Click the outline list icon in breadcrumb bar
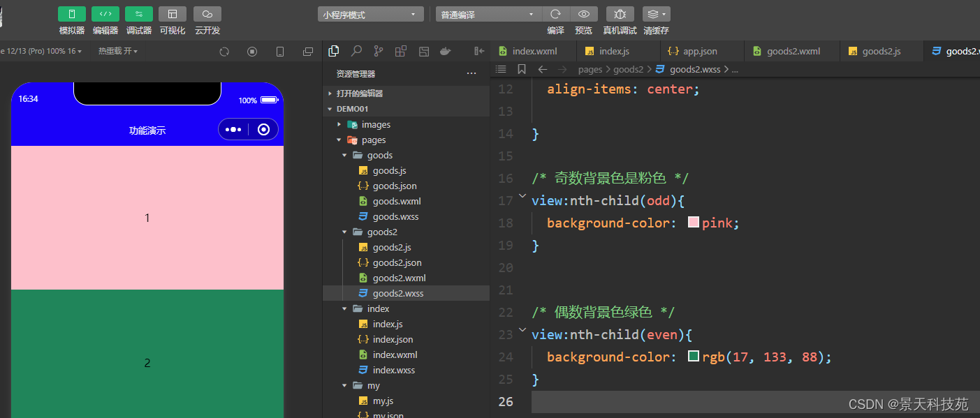The height and width of the screenshot is (418, 980). point(500,69)
